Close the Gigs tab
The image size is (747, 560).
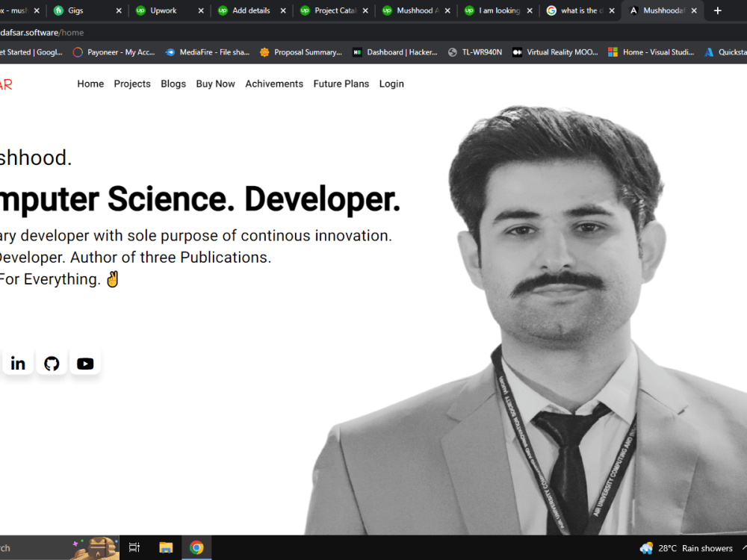(x=119, y=10)
